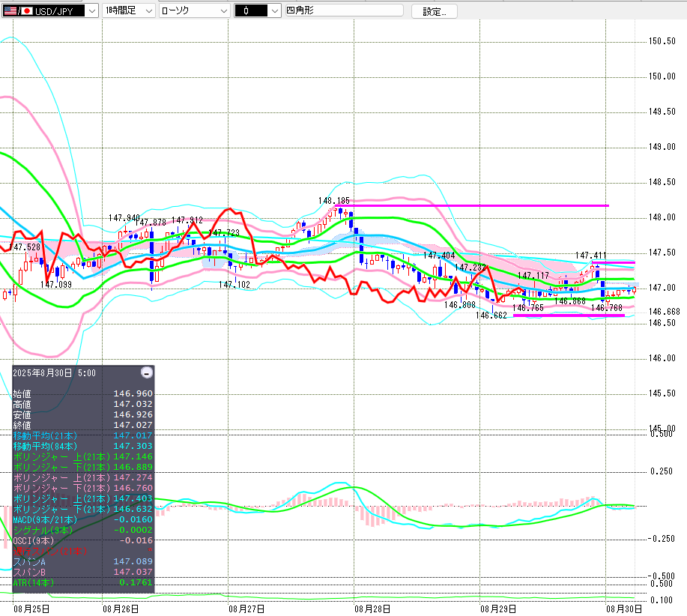
Task: Click the スパンB row in data panel
Action: 83,573
